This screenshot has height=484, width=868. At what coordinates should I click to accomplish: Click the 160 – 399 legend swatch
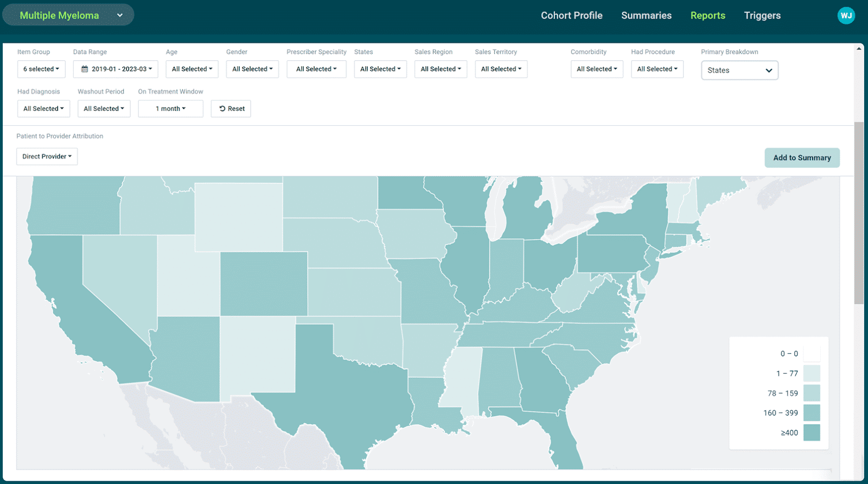pyautogui.click(x=812, y=413)
